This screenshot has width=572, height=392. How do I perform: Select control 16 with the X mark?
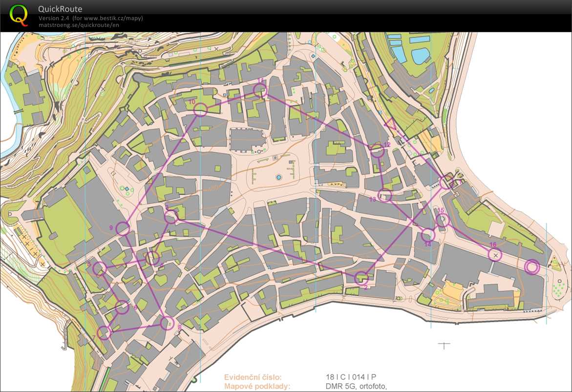coord(495,255)
